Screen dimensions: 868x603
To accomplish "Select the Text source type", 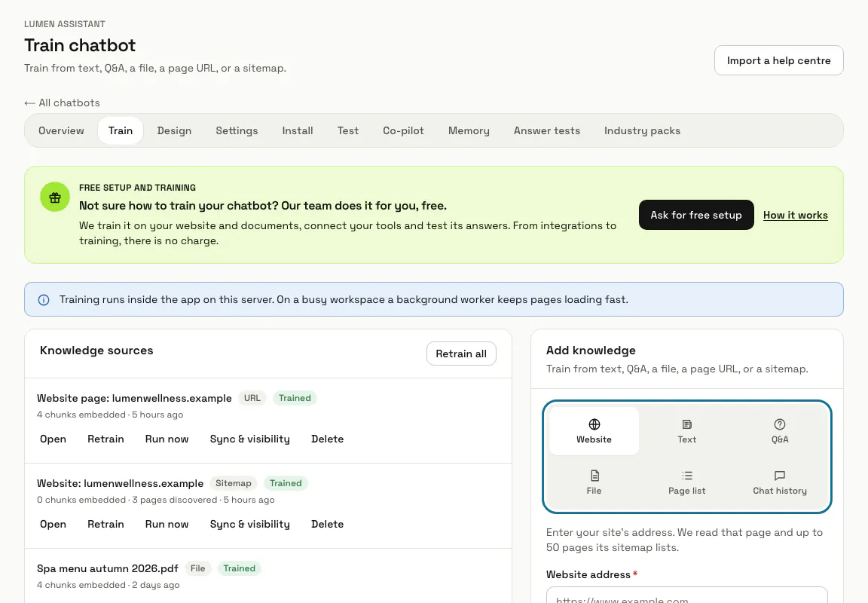I will (686, 431).
